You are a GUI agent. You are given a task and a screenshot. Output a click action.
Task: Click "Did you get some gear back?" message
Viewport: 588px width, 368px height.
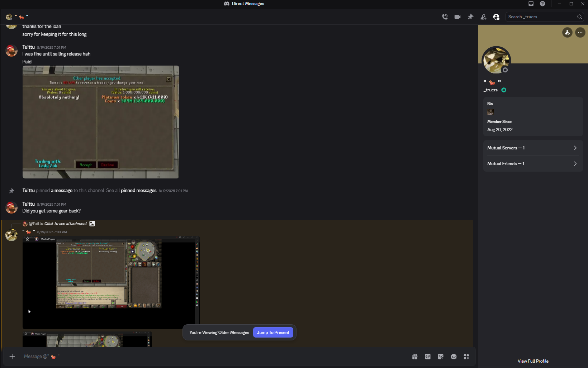[x=52, y=211]
